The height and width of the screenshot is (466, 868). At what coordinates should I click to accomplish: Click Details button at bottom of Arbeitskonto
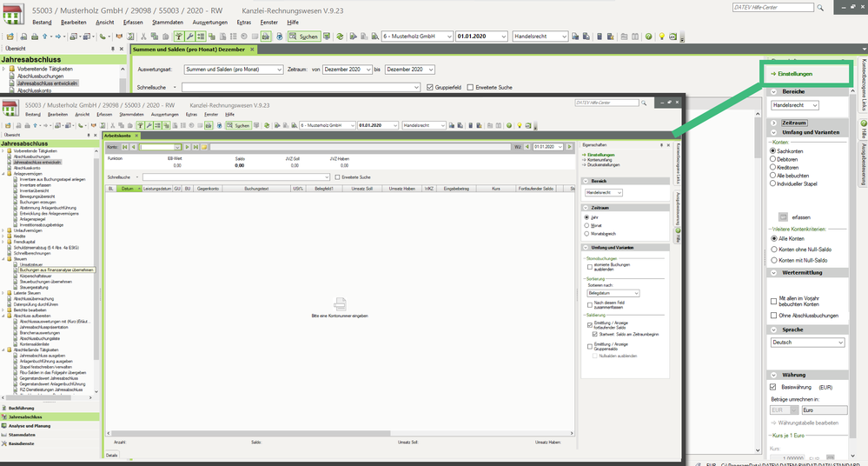pyautogui.click(x=112, y=455)
